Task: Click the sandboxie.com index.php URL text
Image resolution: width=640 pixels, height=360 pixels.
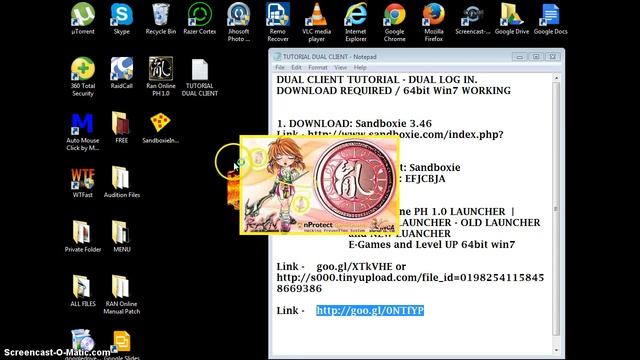Action: point(405,134)
